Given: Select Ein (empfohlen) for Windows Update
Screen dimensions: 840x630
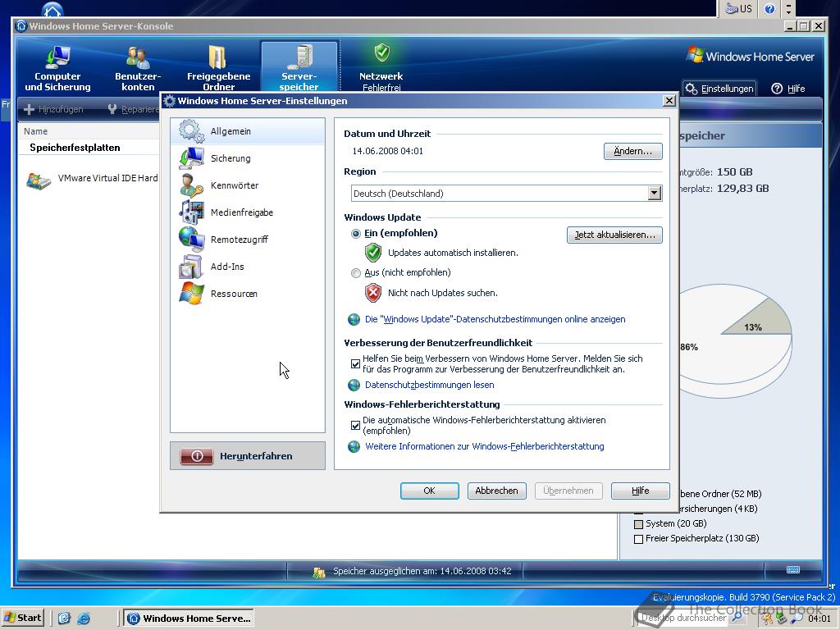Looking at the screenshot, I should tap(356, 234).
